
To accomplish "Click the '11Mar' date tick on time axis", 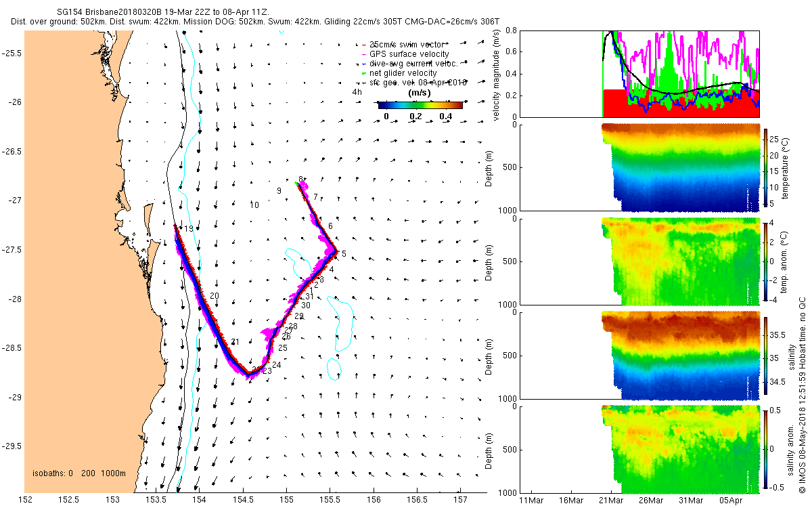I will (x=531, y=500).
